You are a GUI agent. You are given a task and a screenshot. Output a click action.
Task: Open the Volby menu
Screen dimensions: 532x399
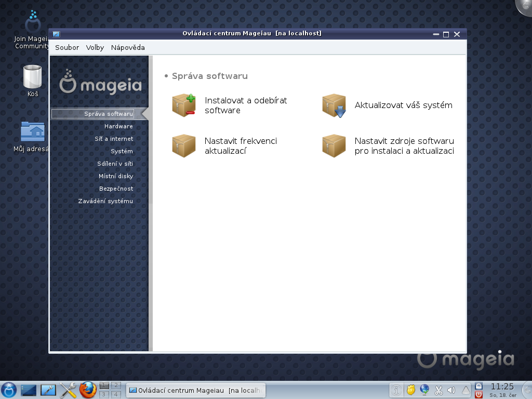95,47
